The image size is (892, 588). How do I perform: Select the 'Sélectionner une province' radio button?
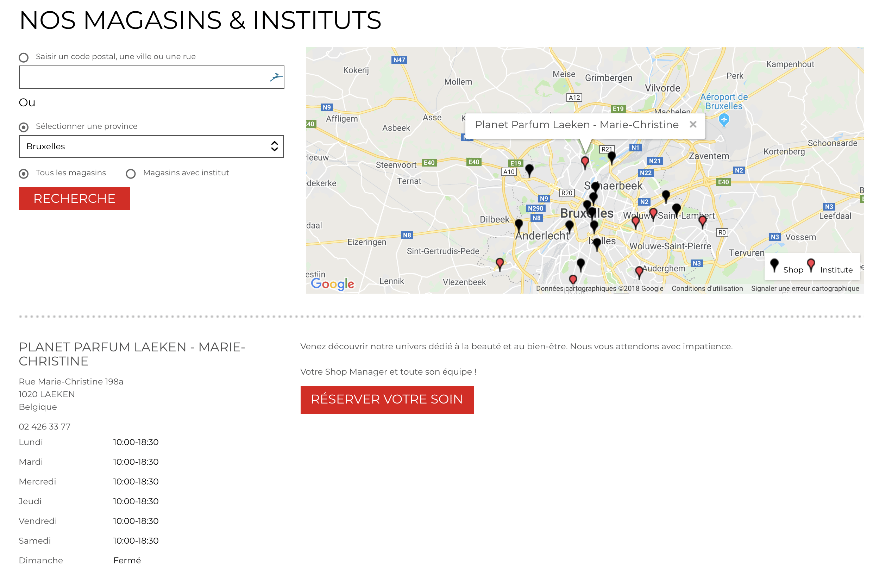coord(24,127)
